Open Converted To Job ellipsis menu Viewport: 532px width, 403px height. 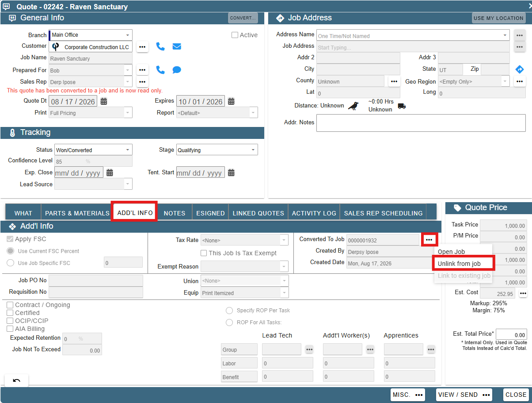429,239
